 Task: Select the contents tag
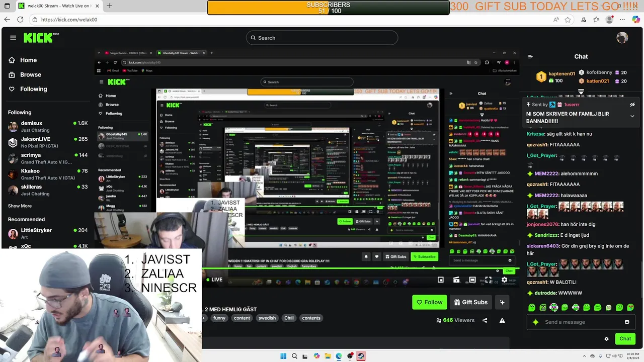click(x=311, y=318)
